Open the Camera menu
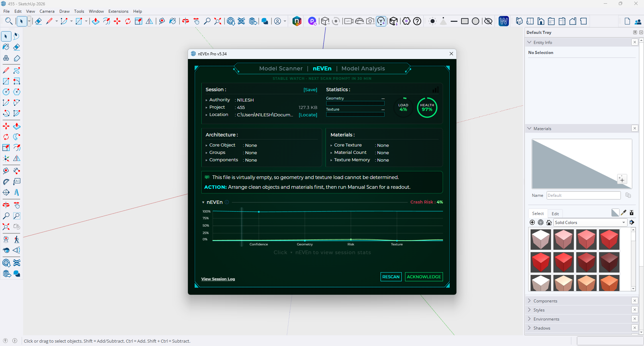 (47, 11)
